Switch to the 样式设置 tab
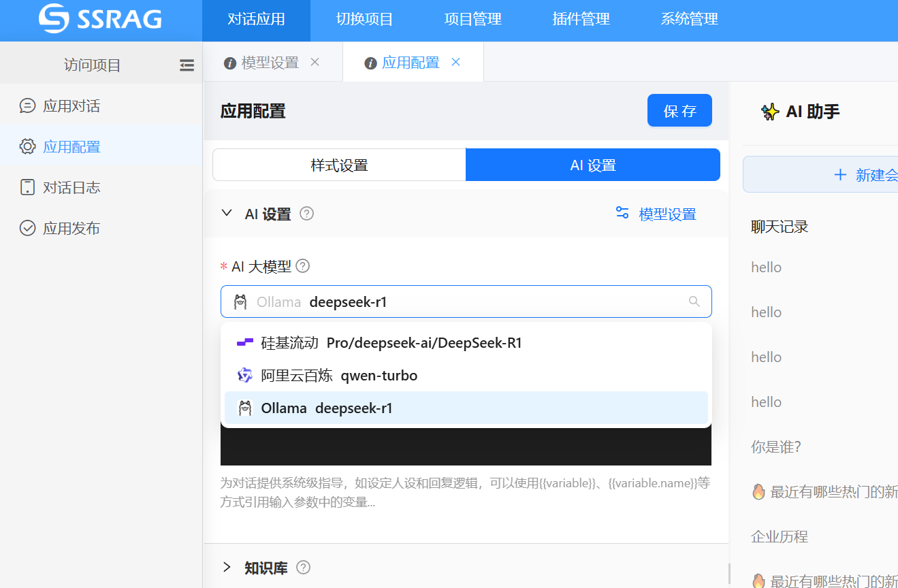The image size is (898, 588). pos(338,164)
